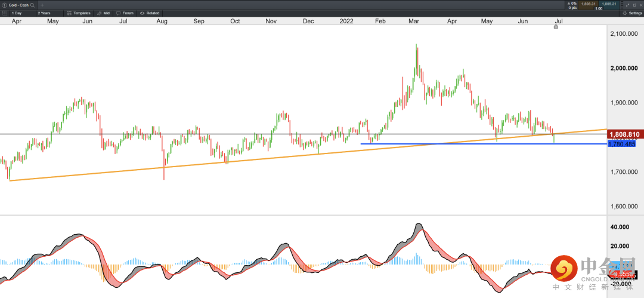Image resolution: width=644 pixels, height=298 pixels.
Task: Click the search magnifier next to Gold - Cash
Action: coord(32,5)
